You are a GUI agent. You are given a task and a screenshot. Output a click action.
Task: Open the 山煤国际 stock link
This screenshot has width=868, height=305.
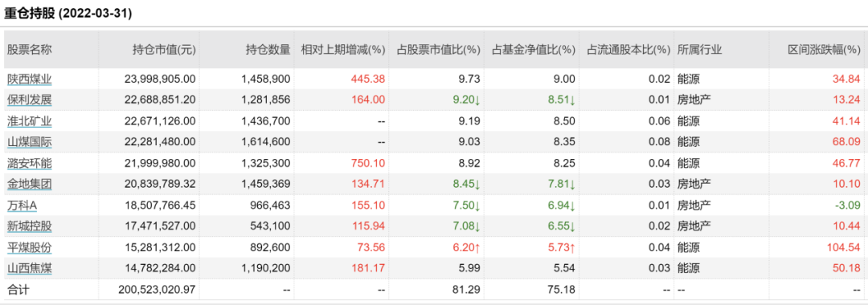pyautogui.click(x=30, y=142)
